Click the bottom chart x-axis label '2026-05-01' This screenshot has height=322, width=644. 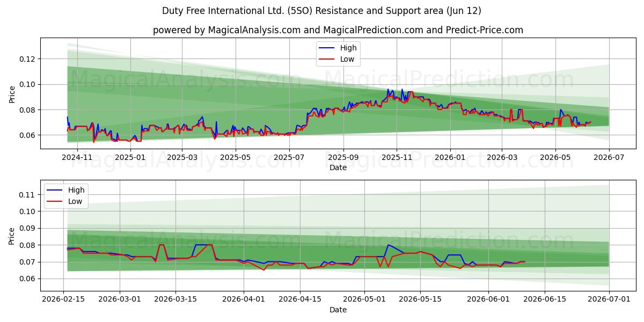click(364, 299)
